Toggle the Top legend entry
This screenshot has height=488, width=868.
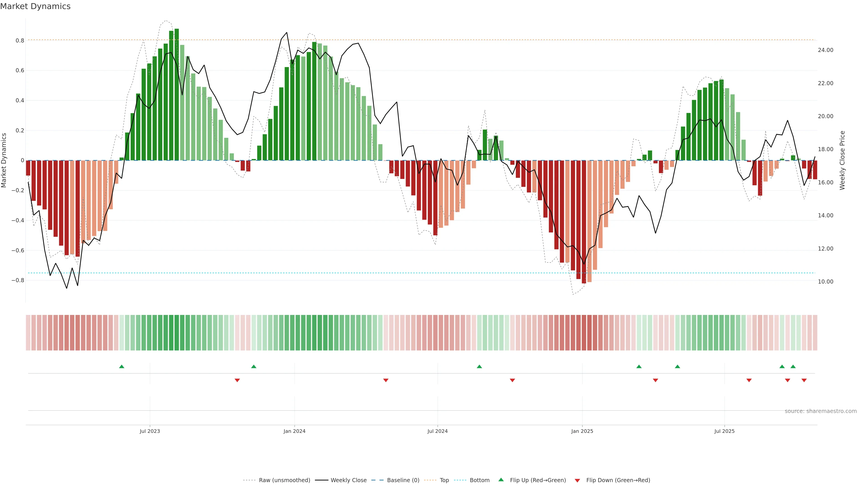pos(444,480)
